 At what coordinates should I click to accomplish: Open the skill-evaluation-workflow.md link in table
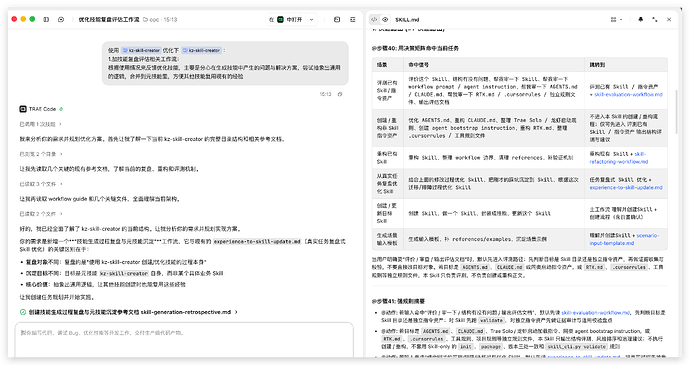coord(628,95)
